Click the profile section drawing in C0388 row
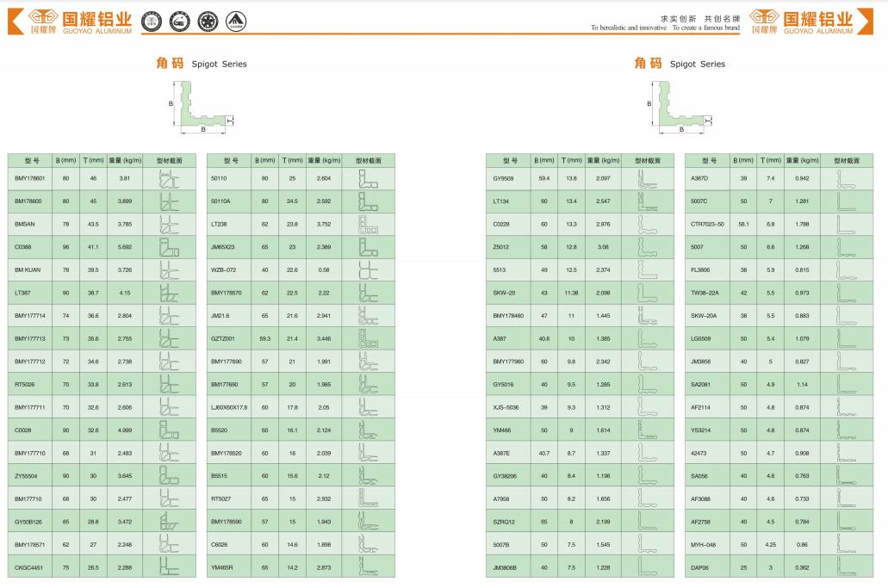This screenshot has width=888, height=588. tap(169, 247)
